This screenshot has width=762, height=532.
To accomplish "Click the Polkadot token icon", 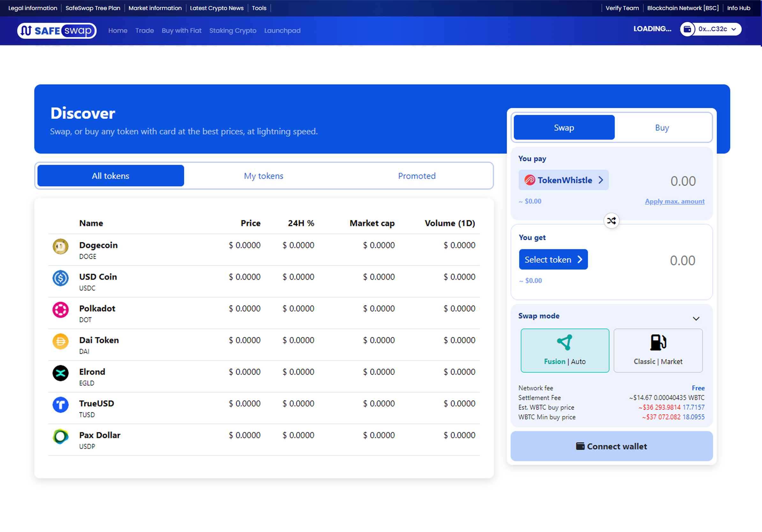I will tap(60, 310).
